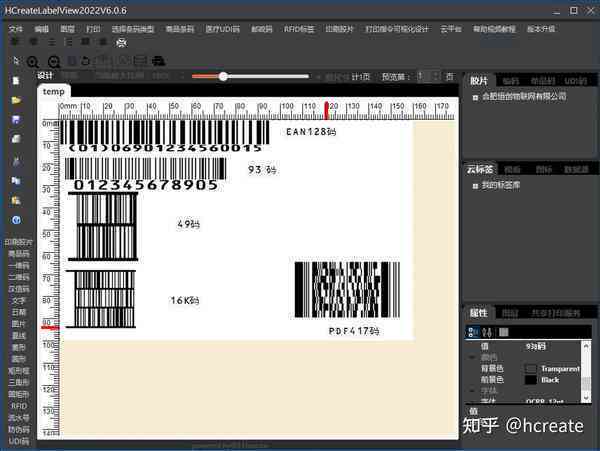Open the 编辑 menu

(x=41, y=29)
